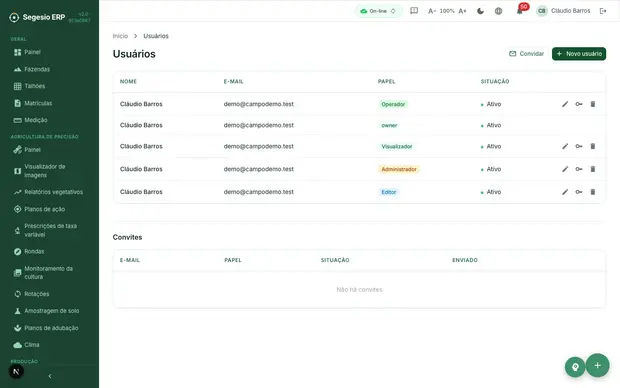Open notifications bell with 50 badge
Viewport: 620px width, 388px height.
[x=520, y=11]
